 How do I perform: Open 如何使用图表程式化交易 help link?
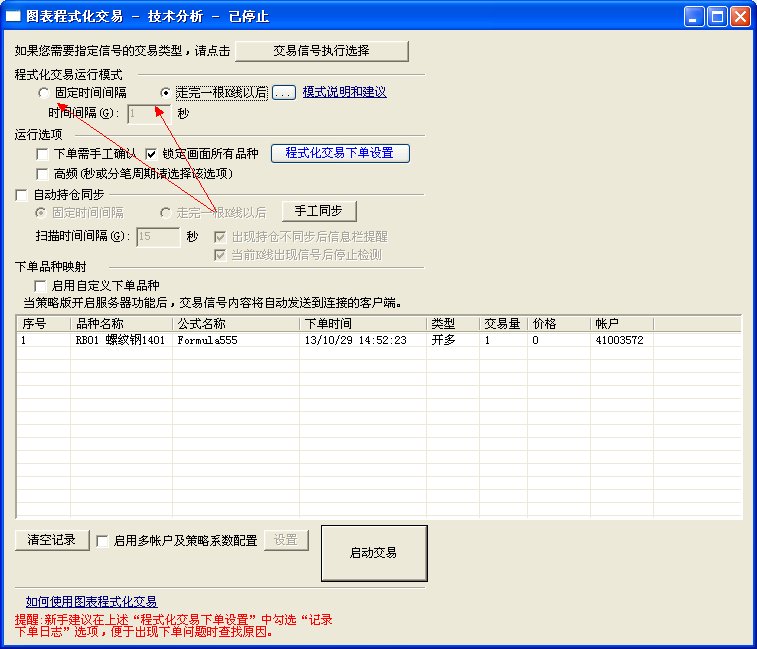91,602
